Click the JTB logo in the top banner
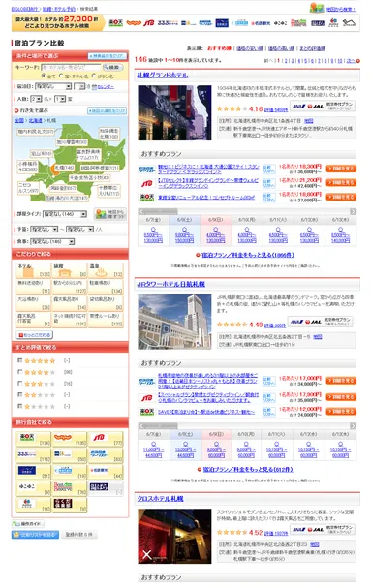Image resolution: width=372 pixels, height=588 pixels. pos(148,23)
